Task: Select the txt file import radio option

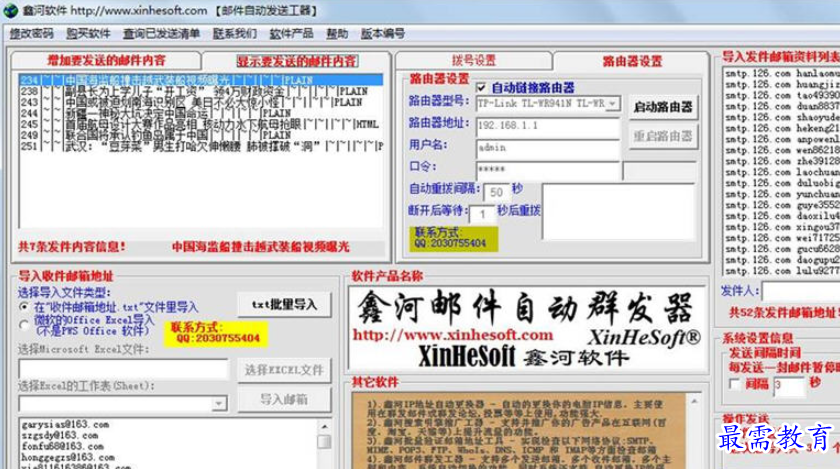Action: [x=24, y=307]
